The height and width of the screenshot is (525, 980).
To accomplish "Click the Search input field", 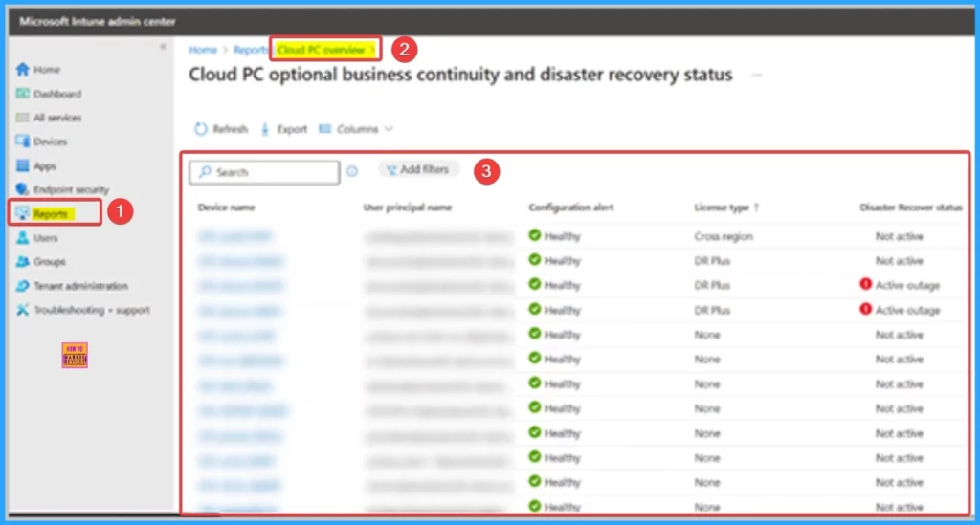I will tap(264, 172).
